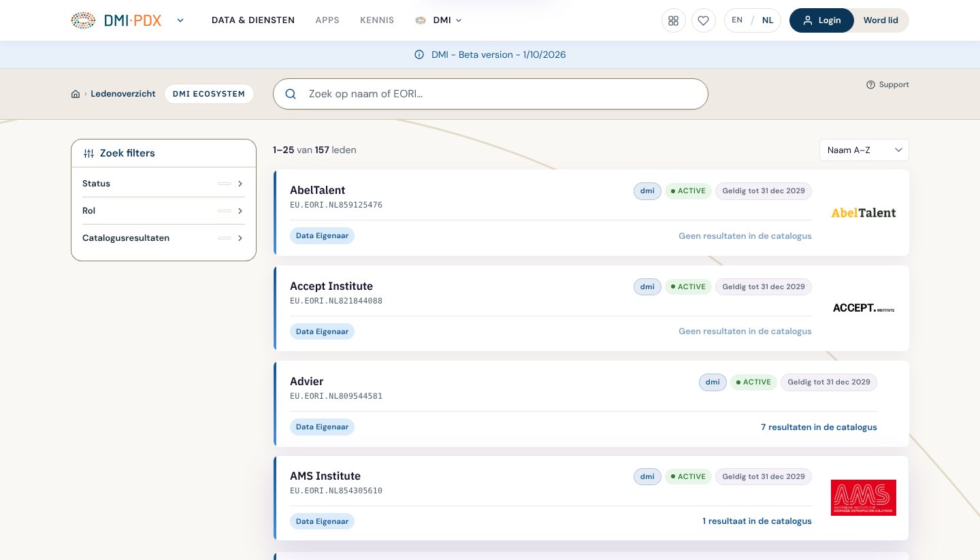Click the search magnifier icon
This screenshot has height=560, width=980.
pyautogui.click(x=291, y=94)
